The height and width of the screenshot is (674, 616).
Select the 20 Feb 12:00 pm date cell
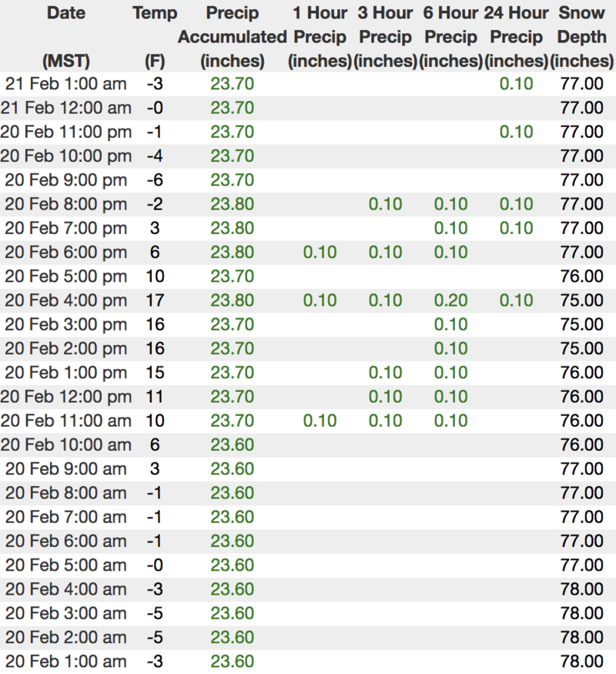[x=65, y=397]
